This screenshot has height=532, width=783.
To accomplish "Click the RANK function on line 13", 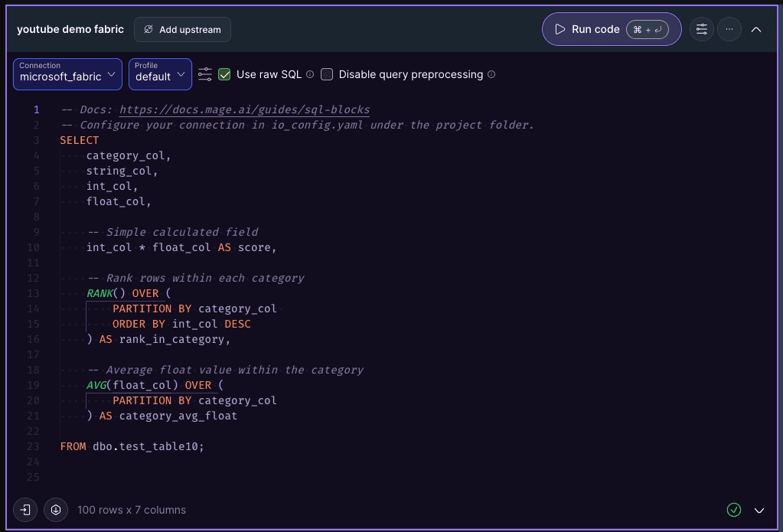I will point(100,293).
